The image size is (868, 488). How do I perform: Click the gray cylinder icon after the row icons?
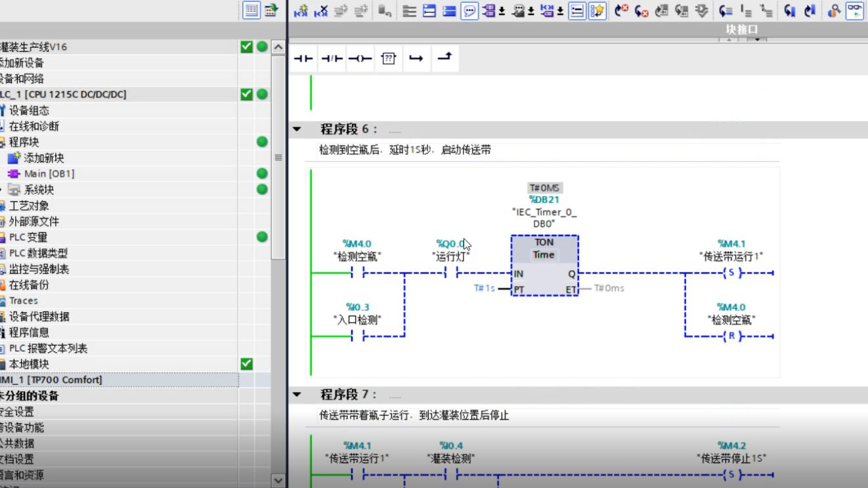[x=385, y=10]
